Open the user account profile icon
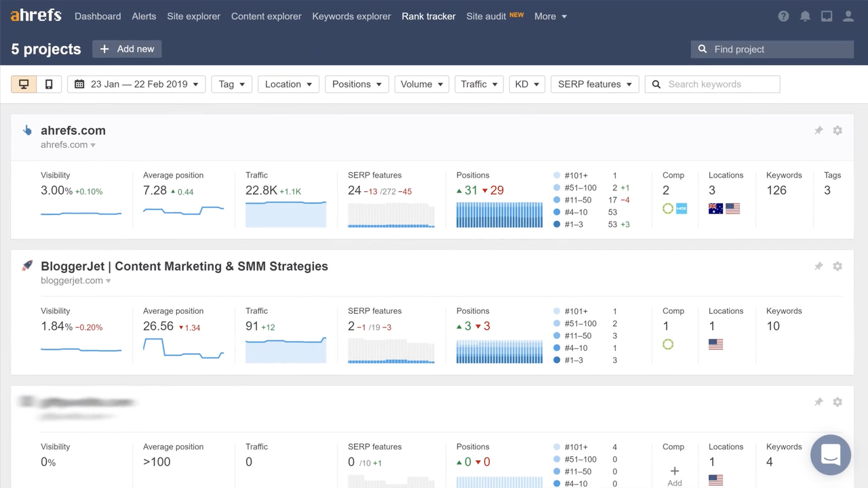 [x=848, y=16]
